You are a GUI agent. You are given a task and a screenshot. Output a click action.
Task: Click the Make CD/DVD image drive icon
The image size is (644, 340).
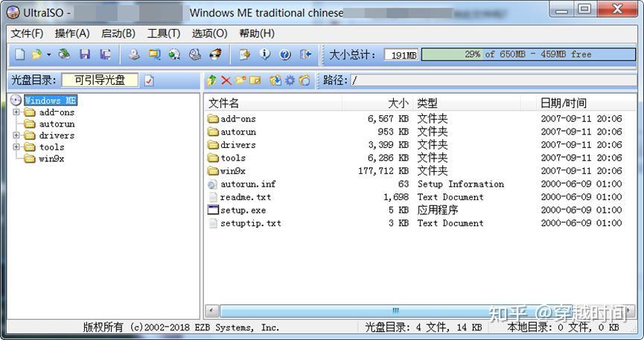(x=134, y=54)
